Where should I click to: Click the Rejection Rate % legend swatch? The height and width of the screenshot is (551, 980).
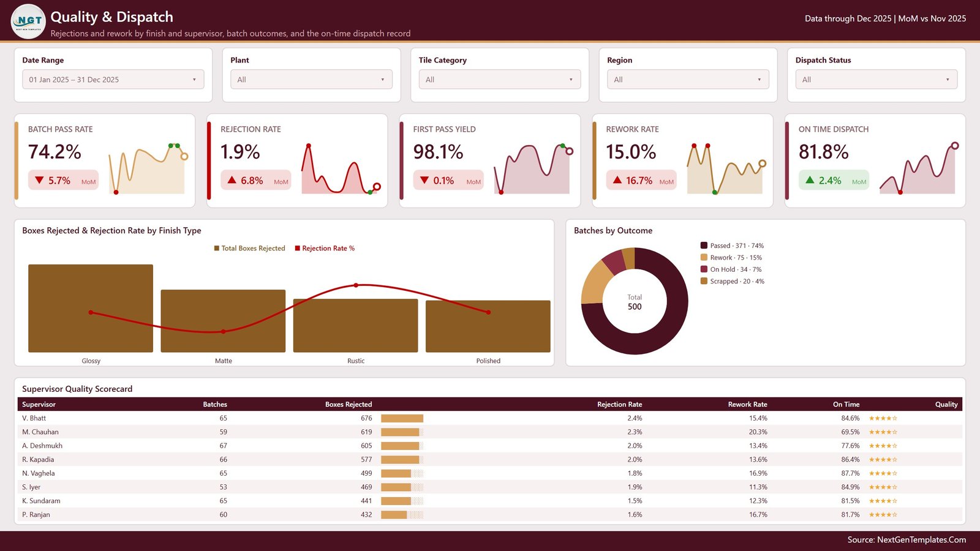click(x=298, y=249)
